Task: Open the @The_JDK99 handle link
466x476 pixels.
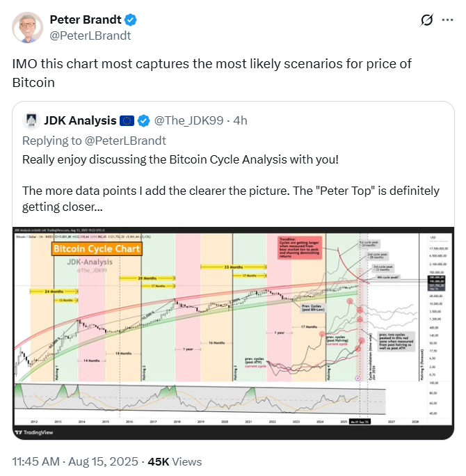Action: (x=189, y=121)
